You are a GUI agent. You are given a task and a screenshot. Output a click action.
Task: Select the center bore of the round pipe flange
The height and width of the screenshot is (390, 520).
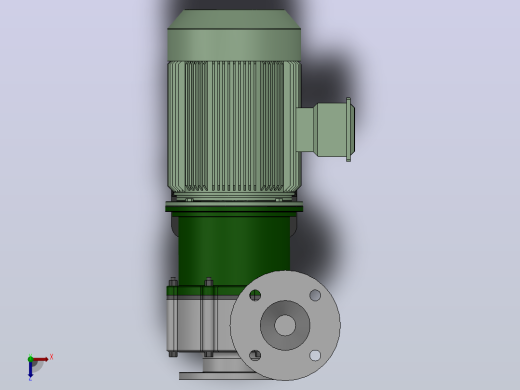coord(285,325)
